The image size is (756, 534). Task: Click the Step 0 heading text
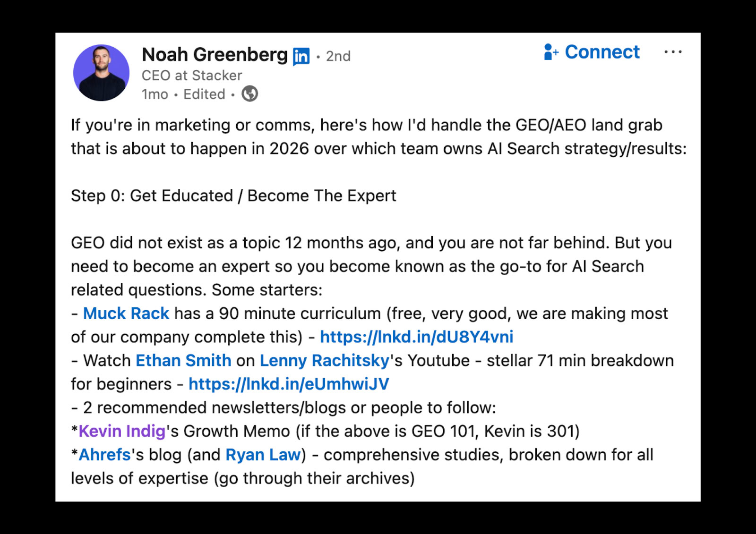point(233,196)
